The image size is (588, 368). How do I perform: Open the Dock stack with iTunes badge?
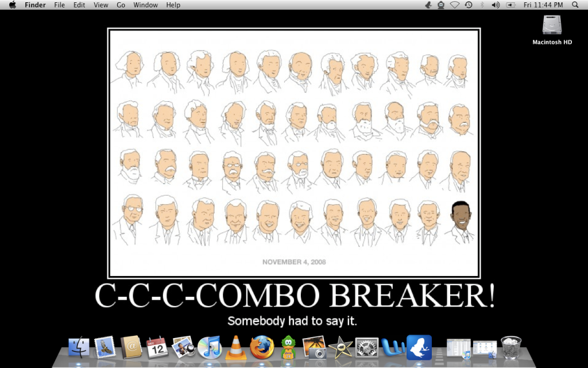(x=458, y=348)
